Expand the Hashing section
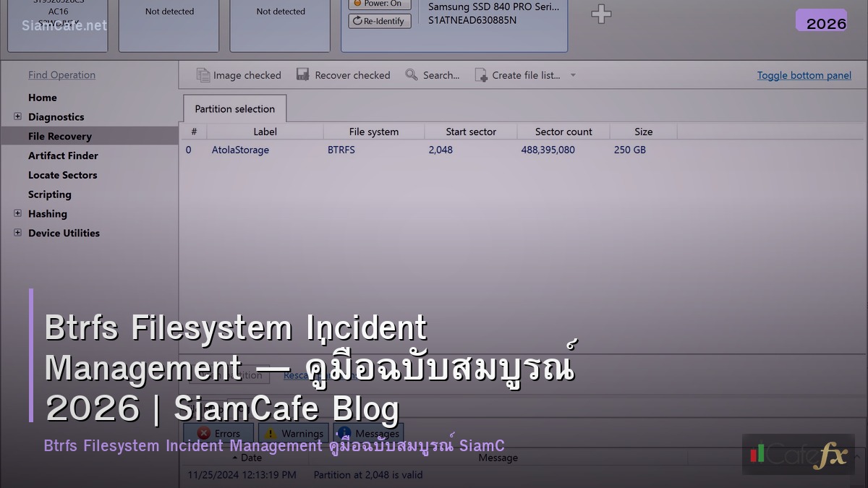This screenshot has width=868, height=488. pos(16,213)
